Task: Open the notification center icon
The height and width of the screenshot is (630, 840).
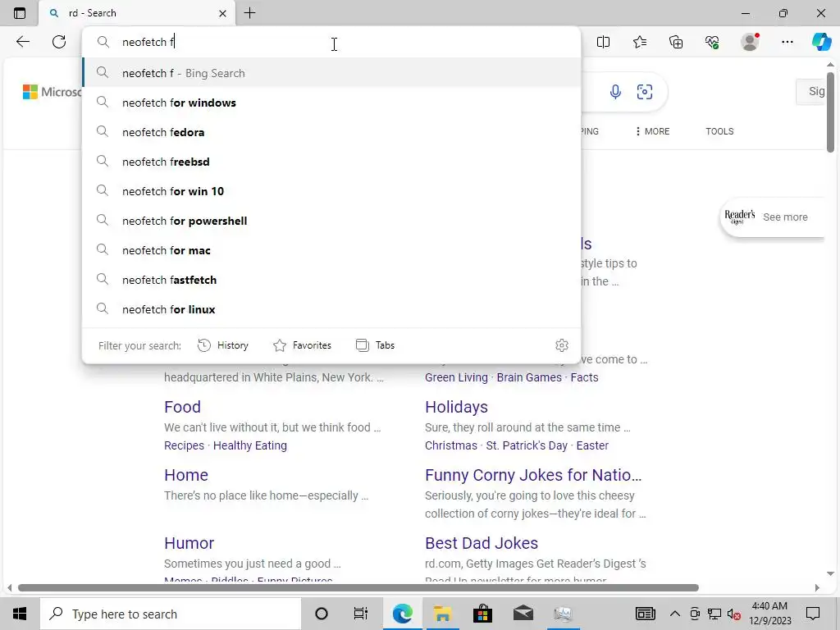Action: (x=813, y=614)
